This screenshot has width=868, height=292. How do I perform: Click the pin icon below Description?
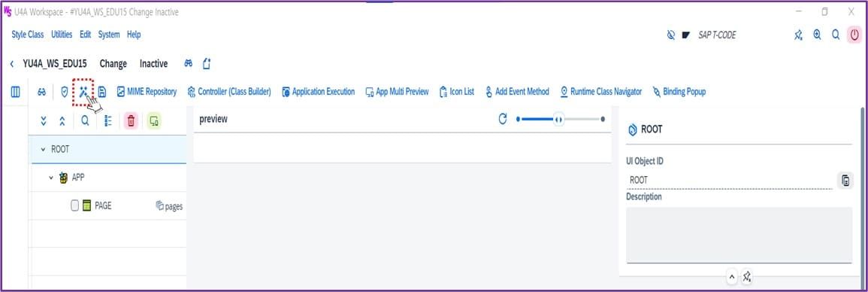coord(746,276)
